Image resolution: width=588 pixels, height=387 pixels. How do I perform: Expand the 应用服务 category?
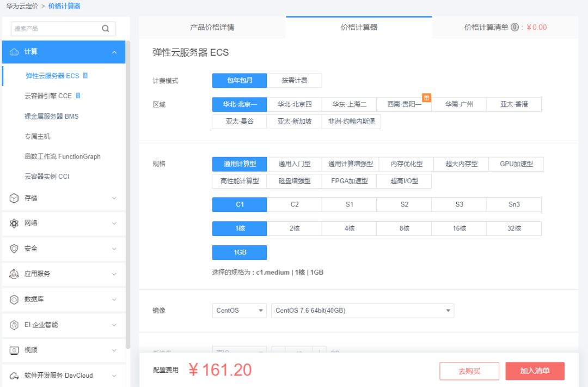(114, 274)
